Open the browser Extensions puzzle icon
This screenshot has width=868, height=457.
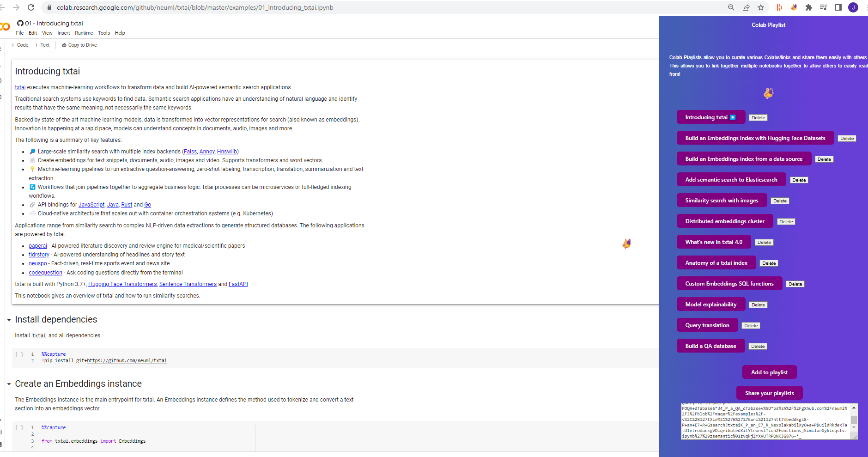point(809,7)
